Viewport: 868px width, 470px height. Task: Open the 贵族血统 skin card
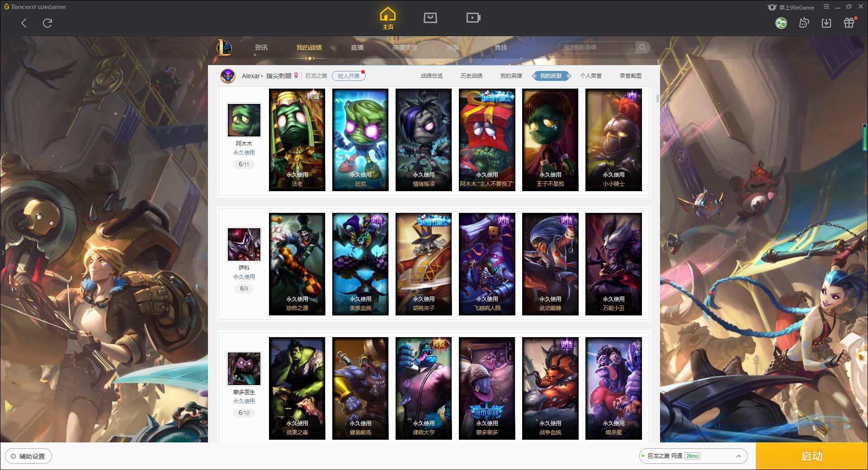pos(360,264)
